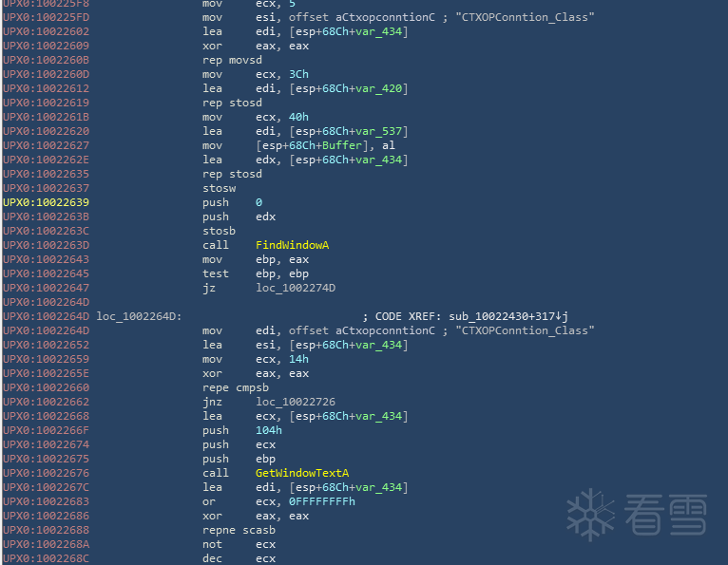Click the address UPX0:10022647

click(x=46, y=288)
